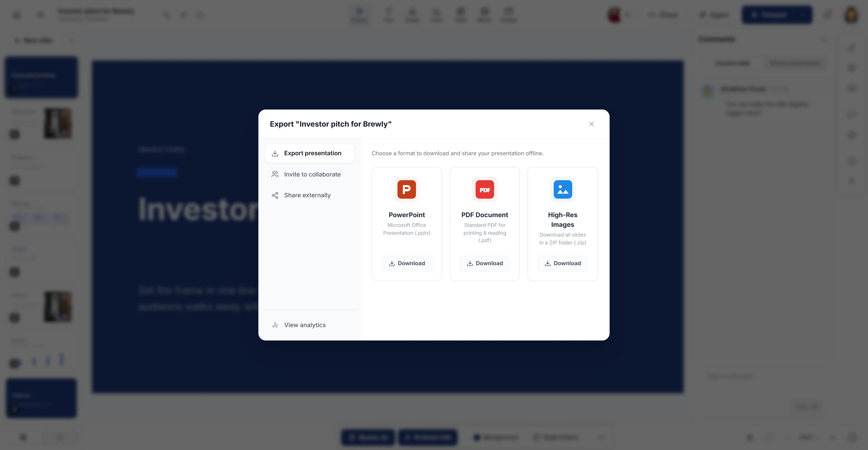Download the PDF Document
The image size is (868, 450).
(x=485, y=263)
